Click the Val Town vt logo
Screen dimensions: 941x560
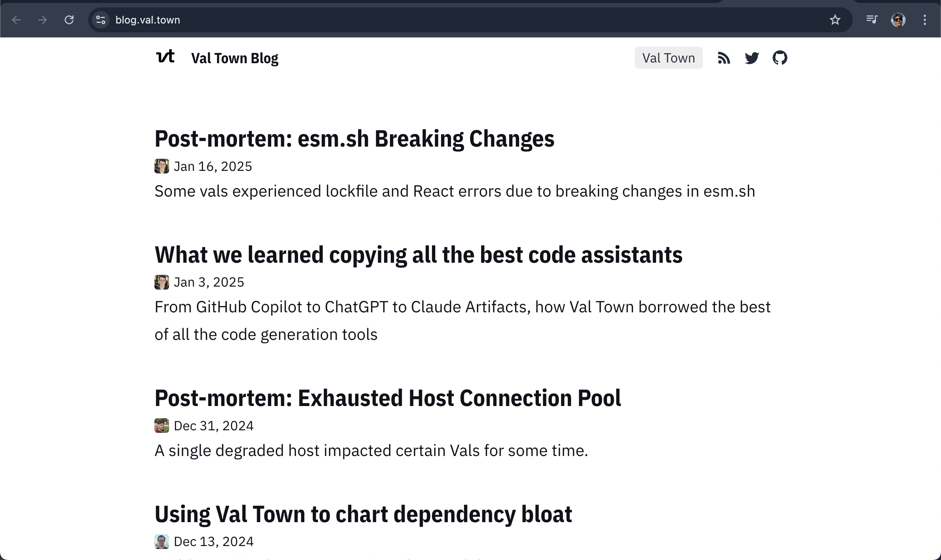point(165,57)
